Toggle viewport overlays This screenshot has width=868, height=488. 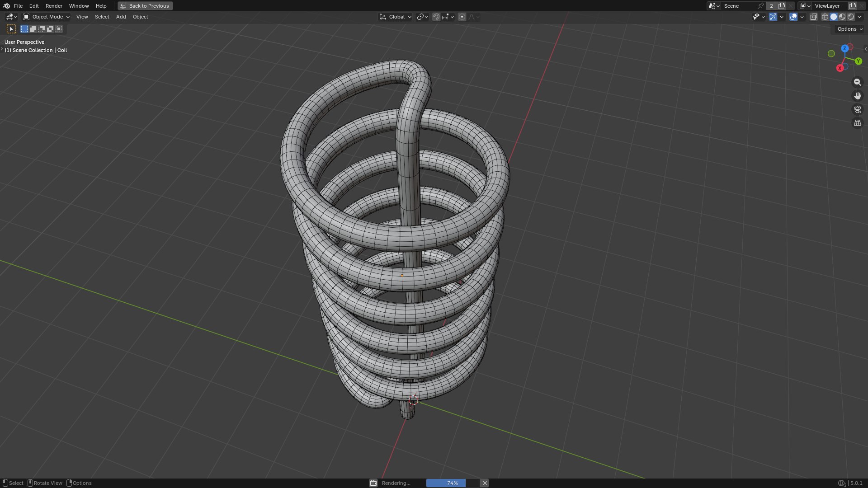click(x=793, y=17)
